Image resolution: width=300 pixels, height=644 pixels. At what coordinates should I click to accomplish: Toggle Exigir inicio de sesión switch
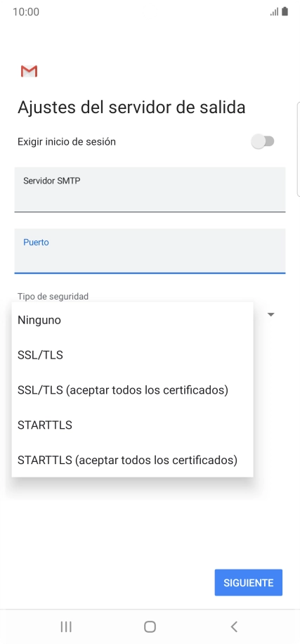[263, 142]
